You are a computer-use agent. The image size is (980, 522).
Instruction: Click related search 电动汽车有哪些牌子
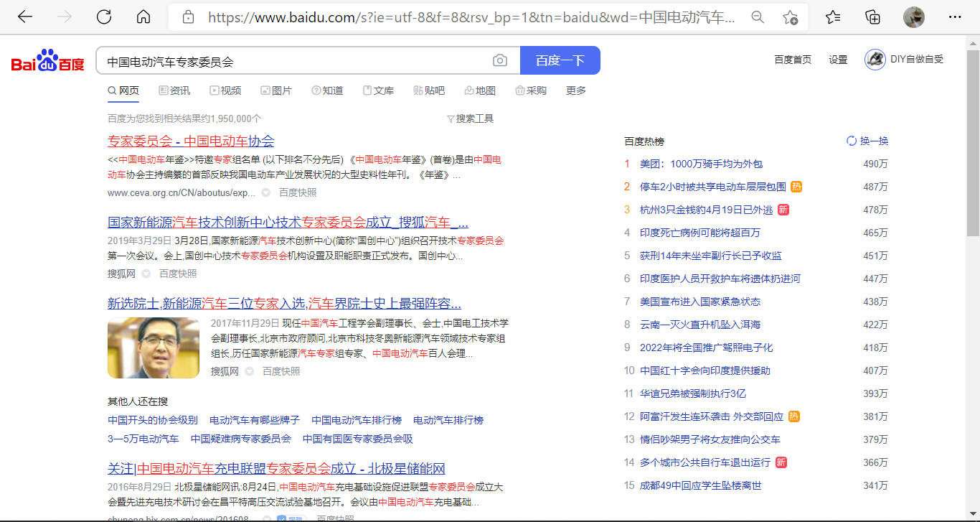(x=255, y=420)
